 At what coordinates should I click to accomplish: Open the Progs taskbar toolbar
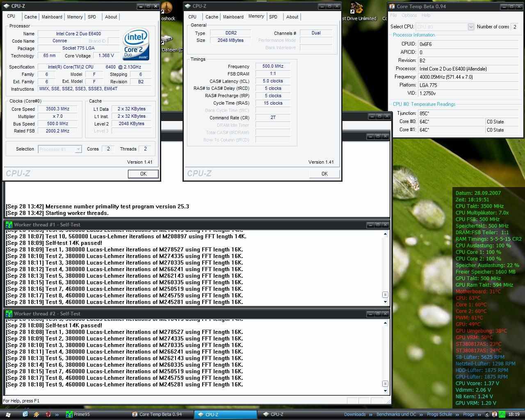click(x=468, y=414)
